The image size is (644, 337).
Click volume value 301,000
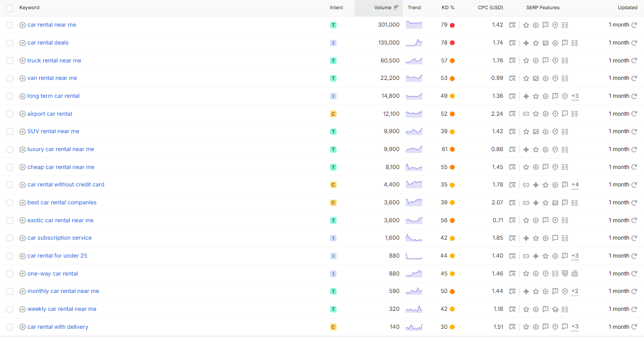[389, 25]
